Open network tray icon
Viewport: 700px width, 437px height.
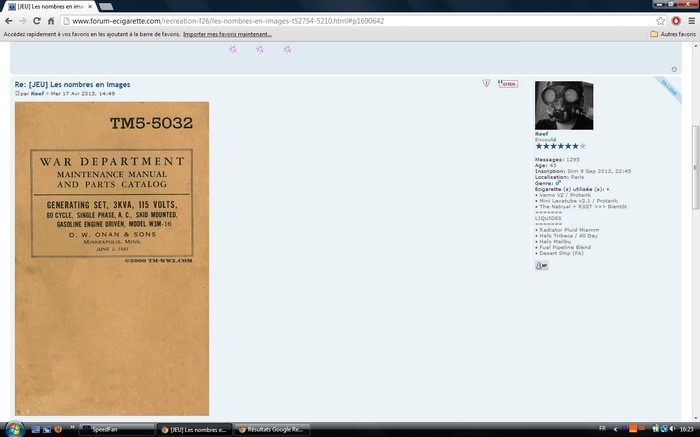[664, 429]
